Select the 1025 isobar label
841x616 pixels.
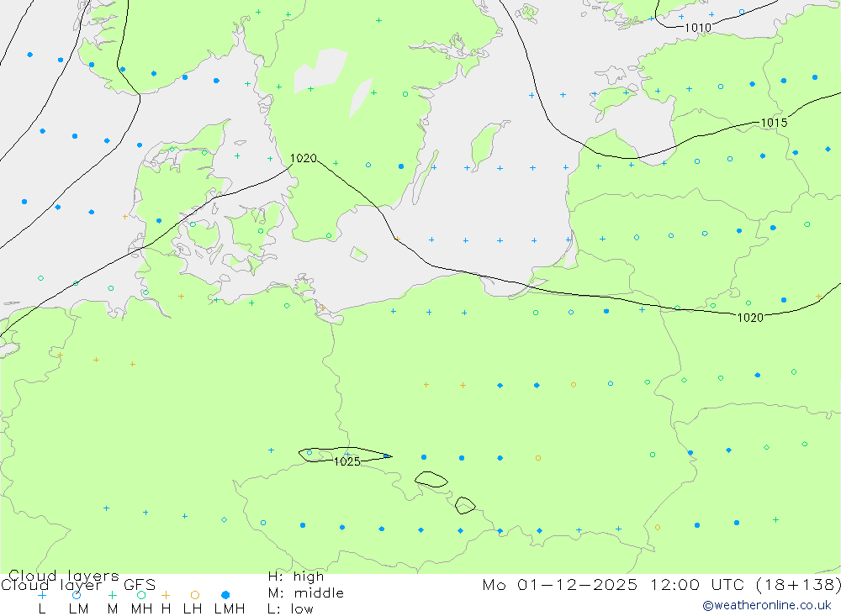(x=347, y=461)
